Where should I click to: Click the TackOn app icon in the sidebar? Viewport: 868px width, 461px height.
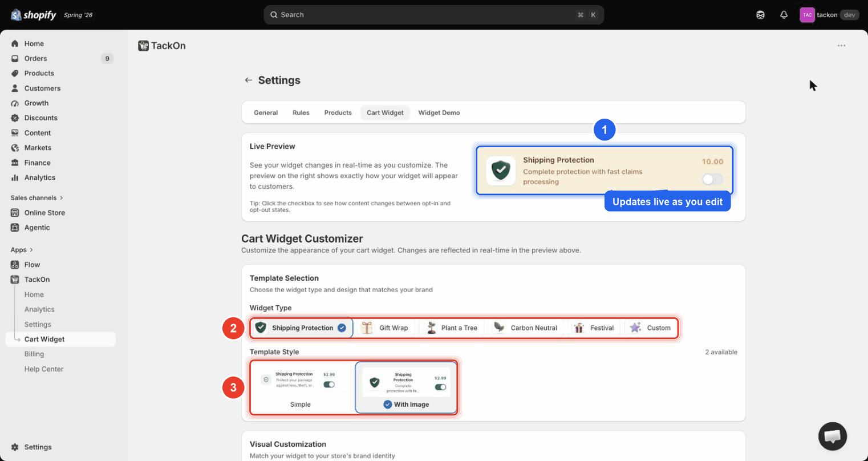click(15, 280)
